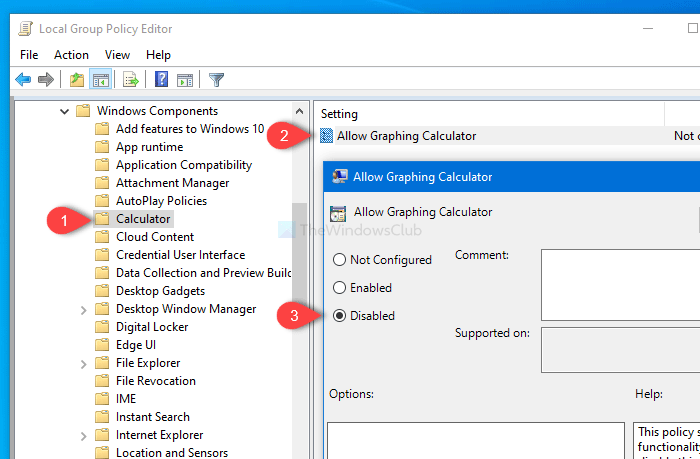Select Credential User Interface tree item
This screenshot has width=700, height=459.
point(180,255)
